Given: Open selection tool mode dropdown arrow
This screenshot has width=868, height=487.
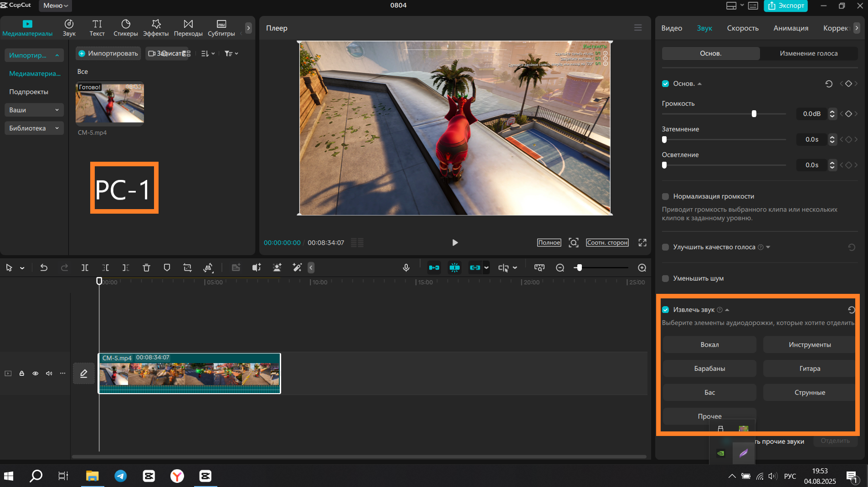Looking at the screenshot, I should click(22, 268).
